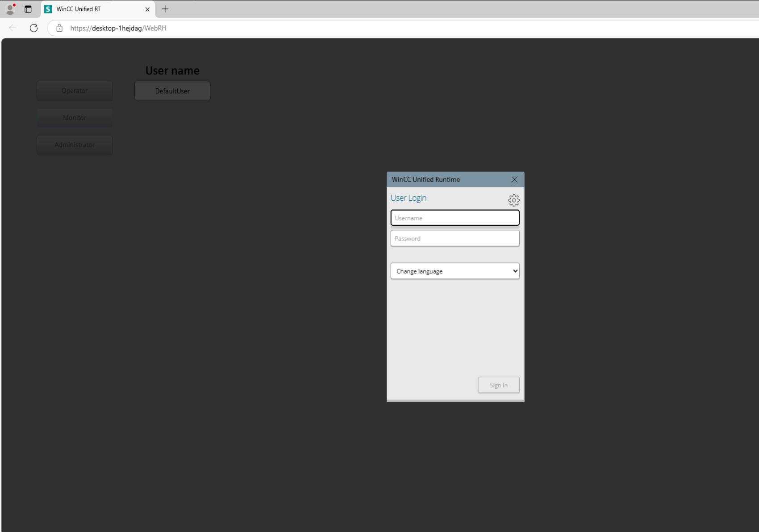Click the Operator button

[75, 91]
